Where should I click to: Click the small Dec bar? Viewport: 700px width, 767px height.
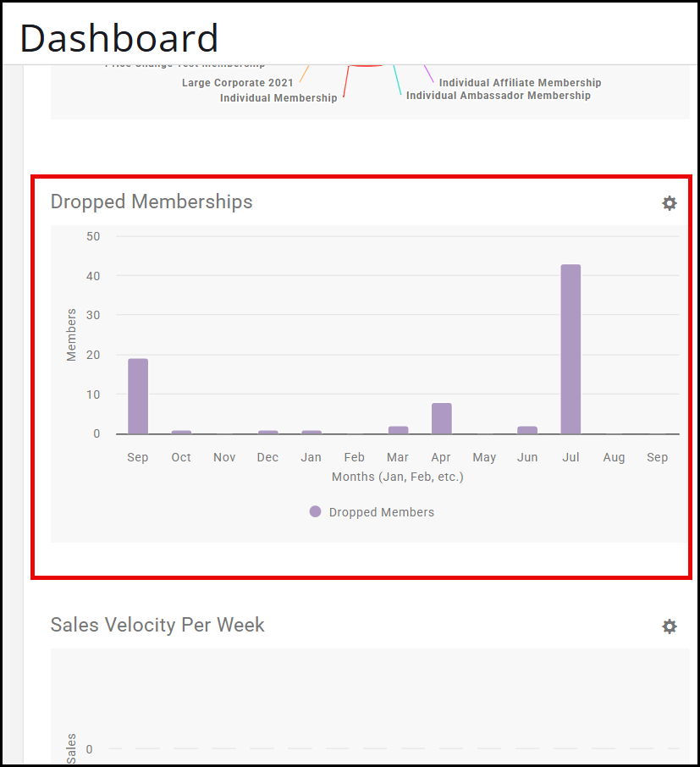tap(268, 432)
